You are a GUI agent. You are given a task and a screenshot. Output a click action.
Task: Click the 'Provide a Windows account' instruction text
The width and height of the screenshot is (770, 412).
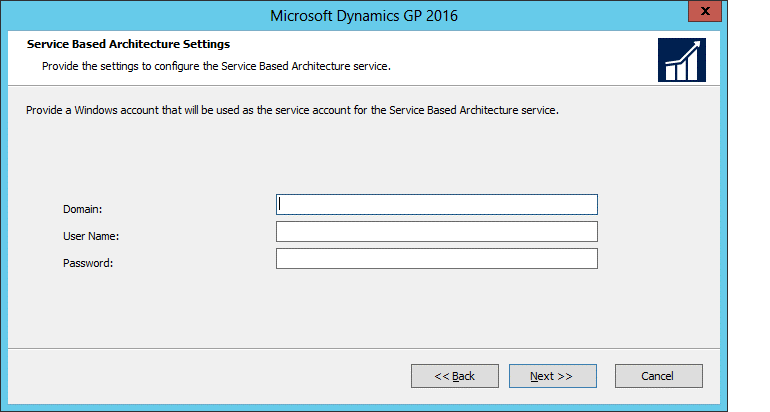(292, 110)
